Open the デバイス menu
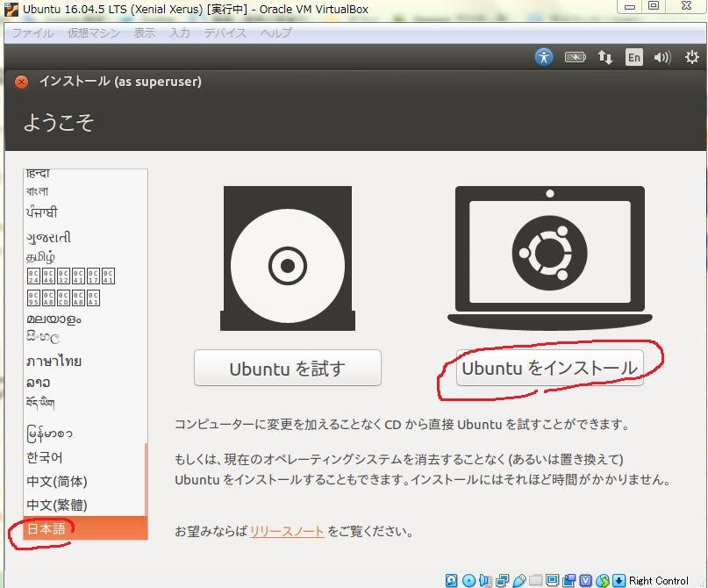Image resolution: width=708 pixels, height=588 pixels. 225,33
